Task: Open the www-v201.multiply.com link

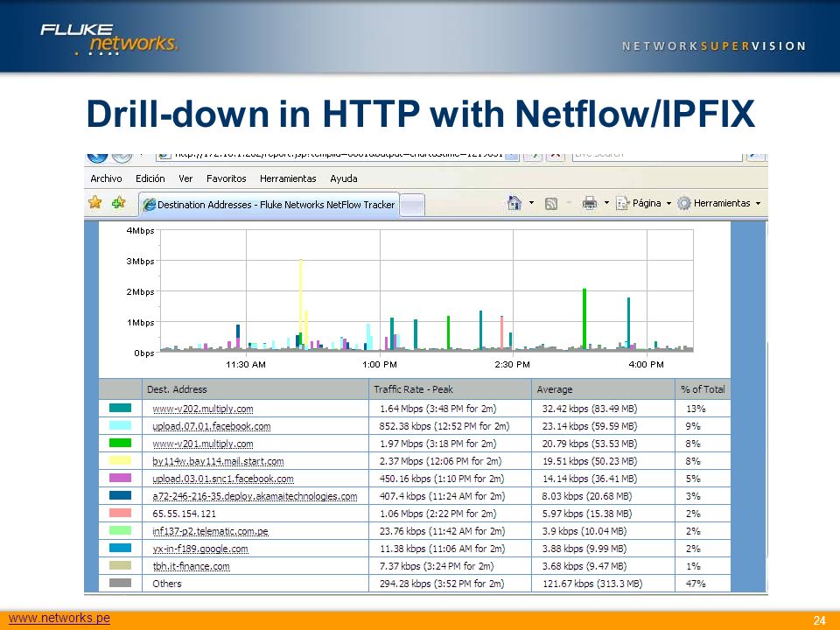Action: pos(202,444)
